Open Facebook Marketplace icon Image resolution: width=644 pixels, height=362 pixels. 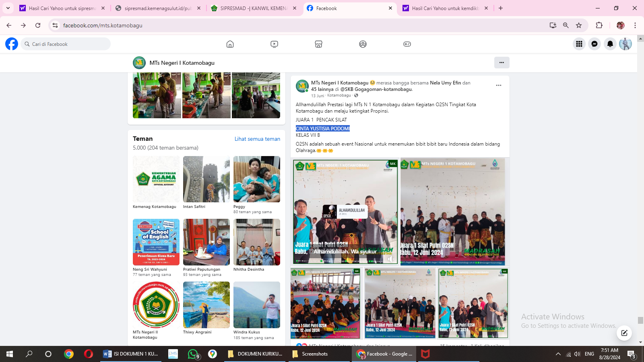[x=318, y=44]
